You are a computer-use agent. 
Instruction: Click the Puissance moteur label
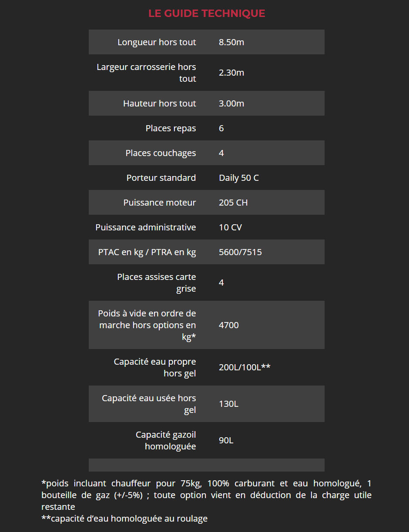[160, 203]
